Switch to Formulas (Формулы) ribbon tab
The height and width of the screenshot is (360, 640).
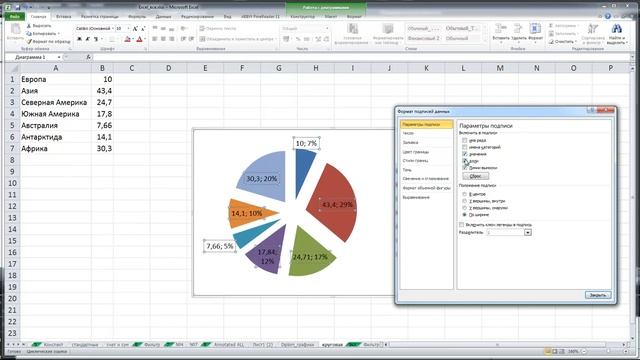[x=137, y=16]
